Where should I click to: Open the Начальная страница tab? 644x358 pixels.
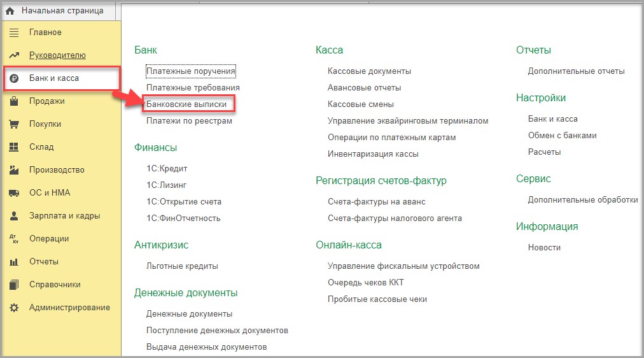62,11
